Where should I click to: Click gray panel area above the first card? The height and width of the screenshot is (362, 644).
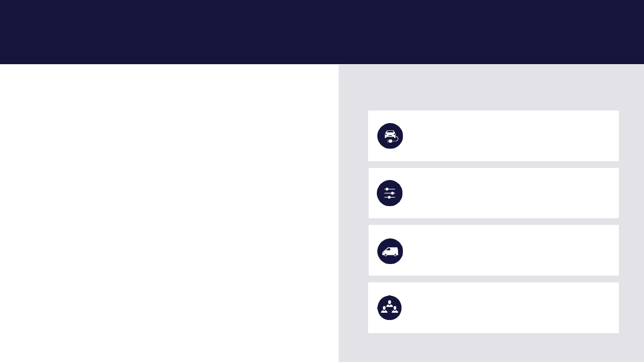tap(491, 87)
